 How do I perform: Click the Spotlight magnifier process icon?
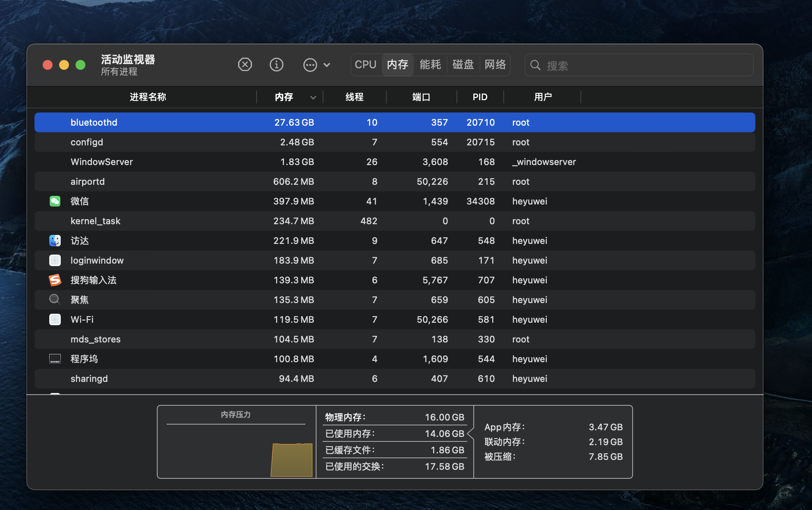pos(55,300)
